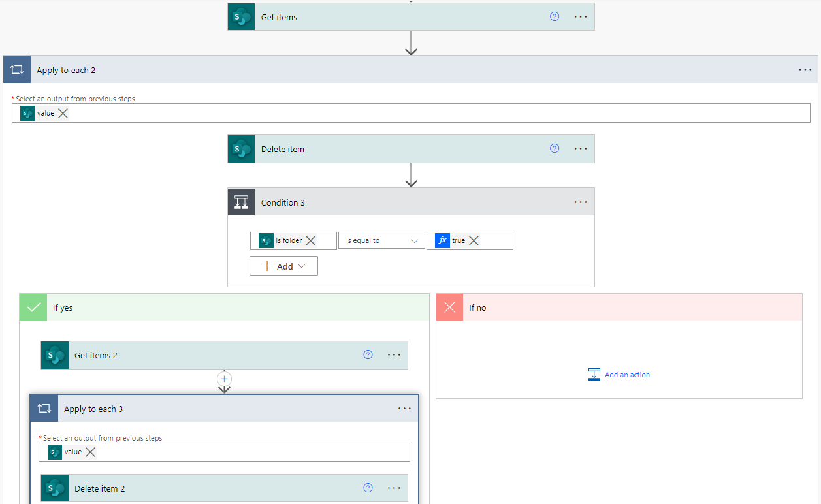Collapse the Apply to each 2 header
821x504 pixels.
pyautogui.click(x=410, y=70)
